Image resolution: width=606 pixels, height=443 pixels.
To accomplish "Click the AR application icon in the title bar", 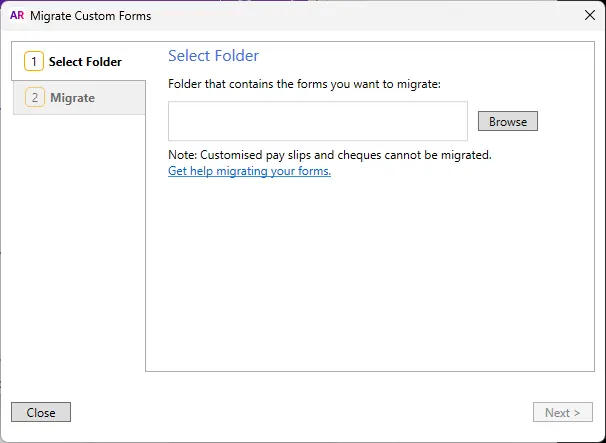I will coord(17,15).
